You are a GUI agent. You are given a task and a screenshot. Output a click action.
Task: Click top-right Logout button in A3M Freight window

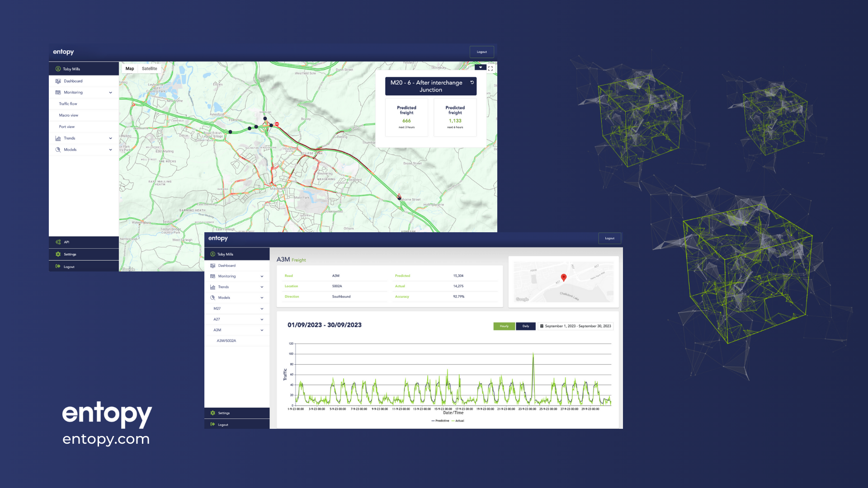tap(610, 238)
